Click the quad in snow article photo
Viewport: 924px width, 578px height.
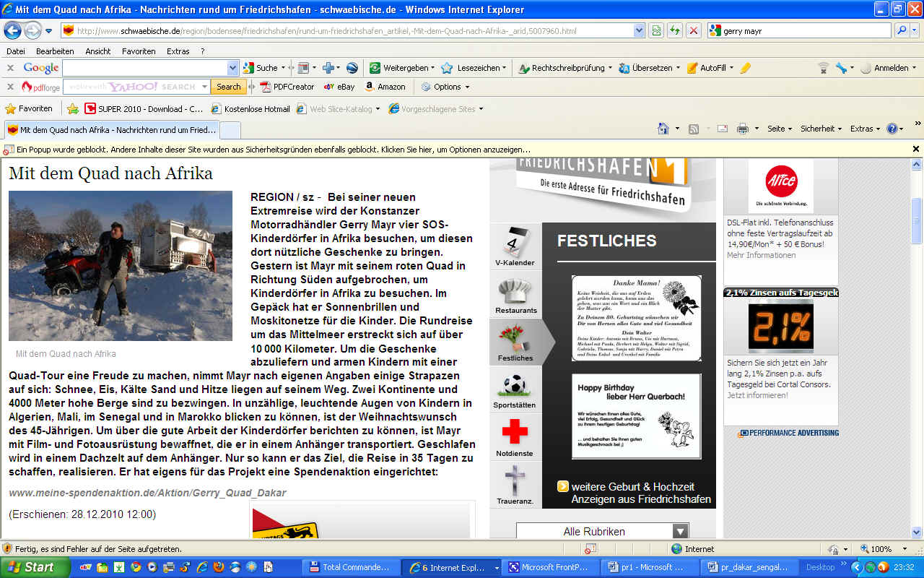[121, 265]
